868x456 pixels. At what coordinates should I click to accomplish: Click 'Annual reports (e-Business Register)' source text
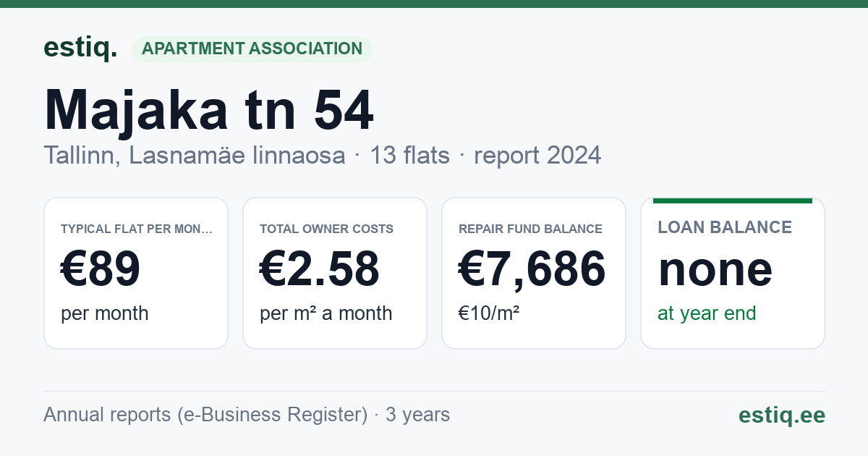pos(205,415)
